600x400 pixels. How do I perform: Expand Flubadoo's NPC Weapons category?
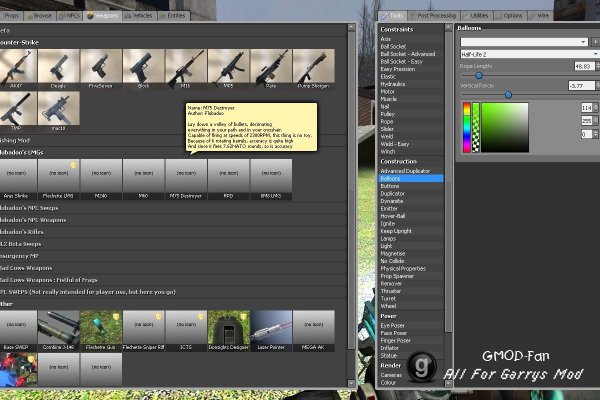[x=173, y=220]
